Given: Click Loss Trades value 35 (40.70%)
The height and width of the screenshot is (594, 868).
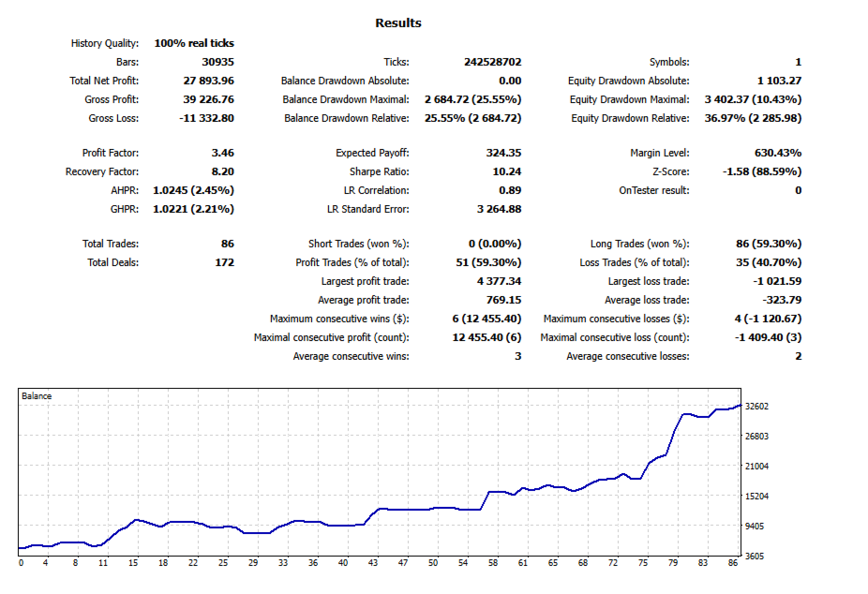Looking at the screenshot, I should (769, 262).
